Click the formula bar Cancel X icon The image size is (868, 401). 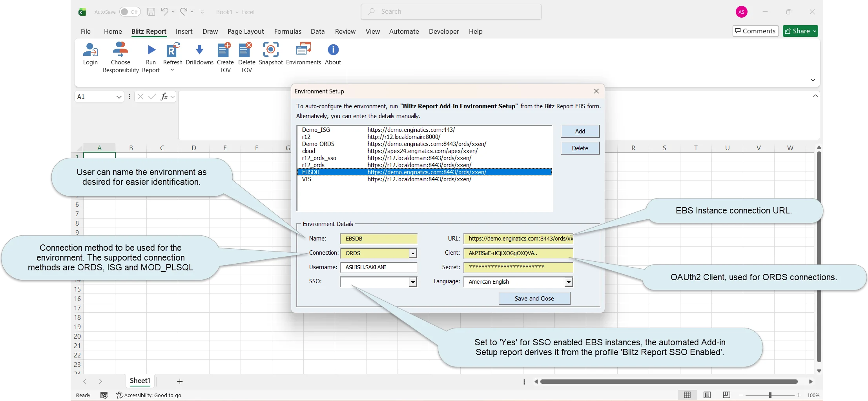140,97
